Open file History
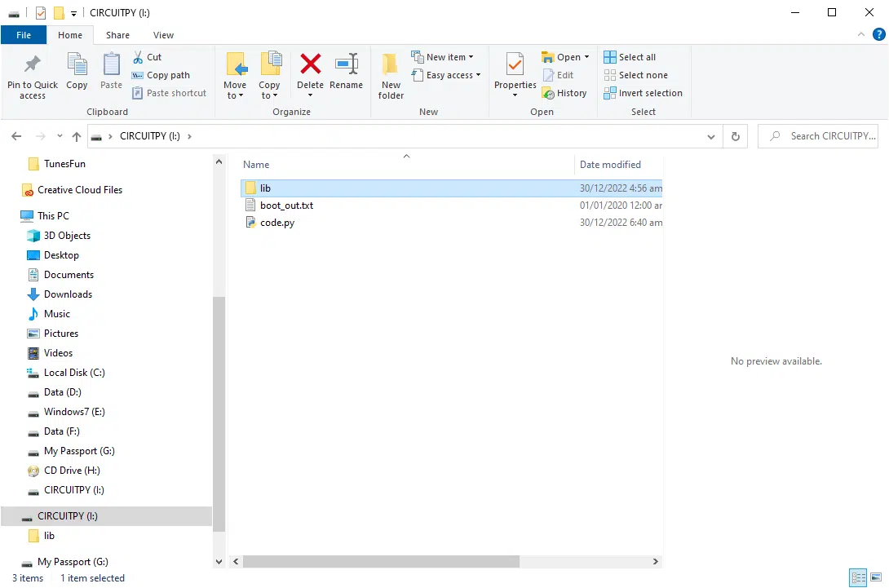The image size is (889, 588). pyautogui.click(x=564, y=93)
